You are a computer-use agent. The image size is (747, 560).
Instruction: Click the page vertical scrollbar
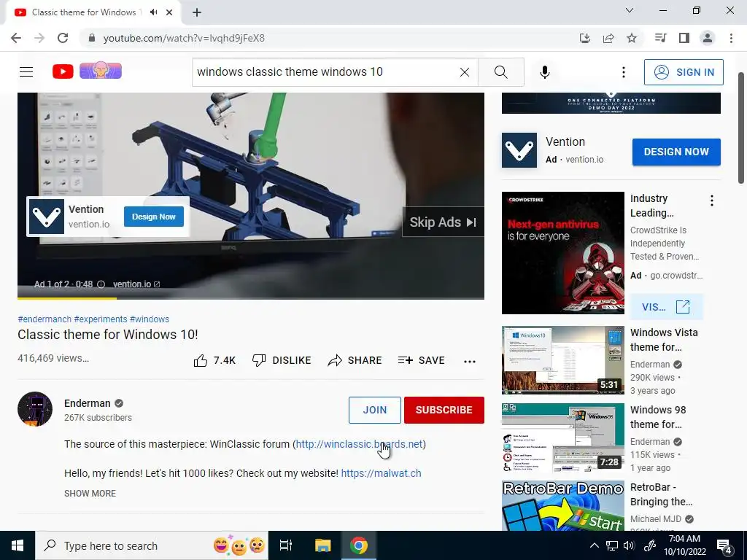pos(741,128)
